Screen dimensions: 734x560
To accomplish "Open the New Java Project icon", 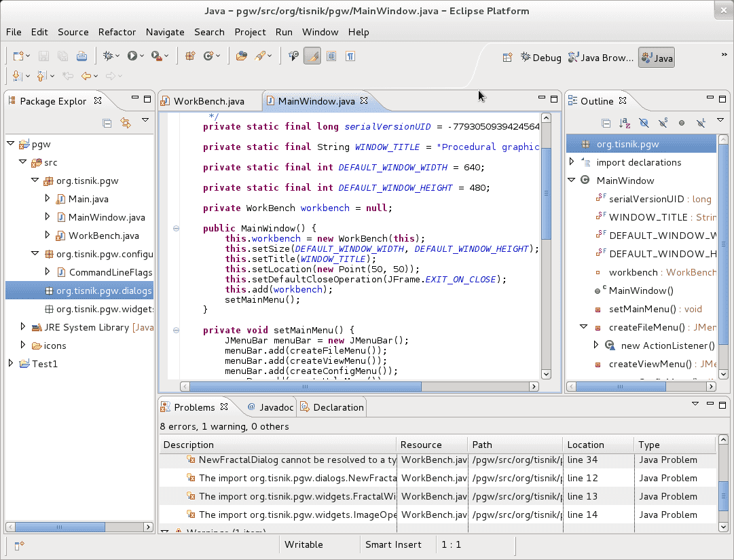I will click(x=191, y=56).
